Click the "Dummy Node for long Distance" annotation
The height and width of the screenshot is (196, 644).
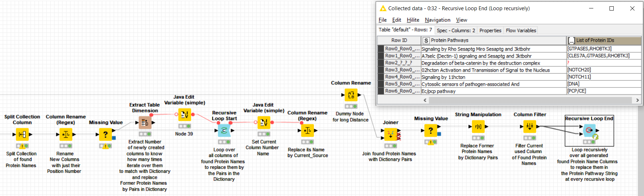pos(350,117)
